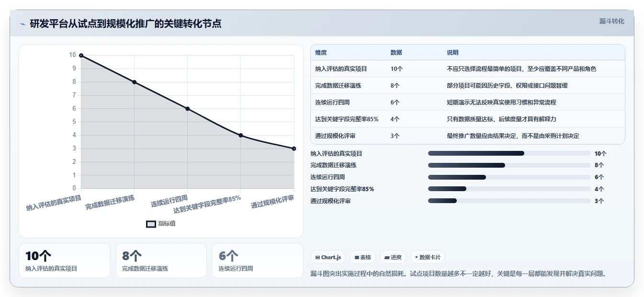Click the 数据 table column header
This screenshot has height=297, width=644.
click(x=396, y=53)
